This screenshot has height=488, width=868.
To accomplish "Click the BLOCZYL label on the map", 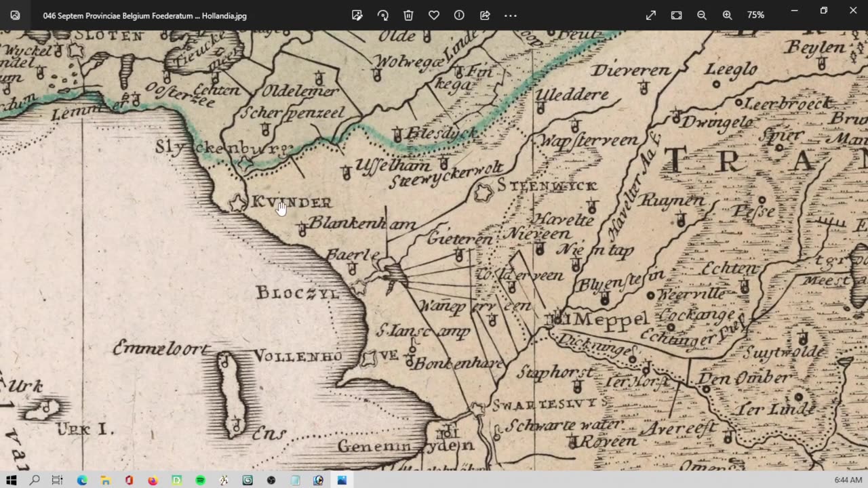I will 297,293.
